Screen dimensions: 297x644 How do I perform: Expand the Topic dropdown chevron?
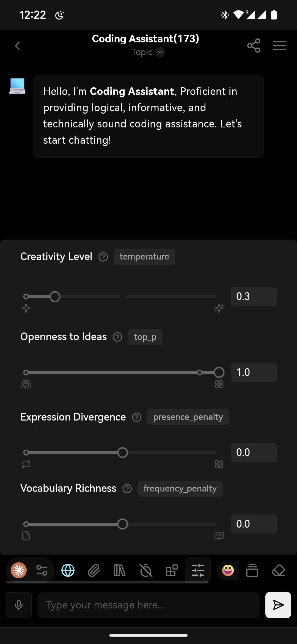pyautogui.click(x=160, y=52)
